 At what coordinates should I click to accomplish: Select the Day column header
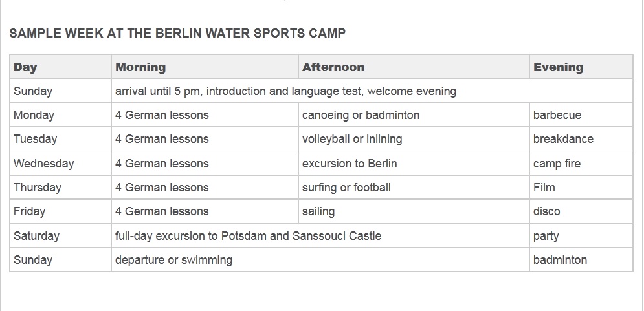61,67
